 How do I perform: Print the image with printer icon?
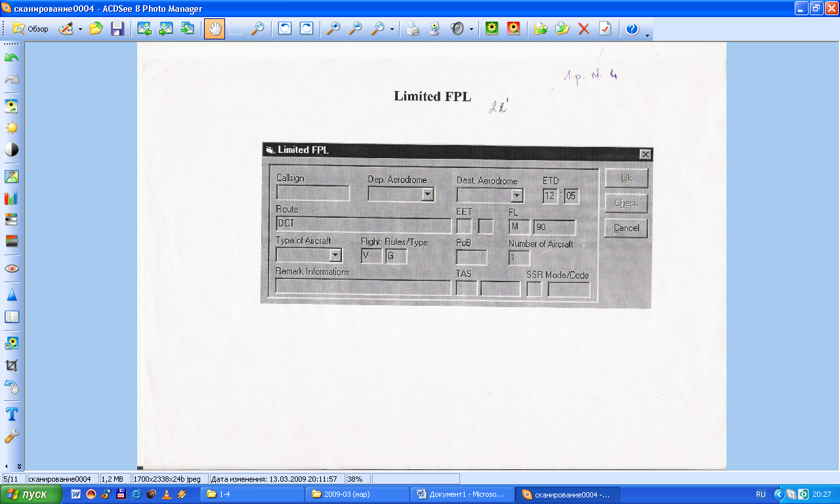pyautogui.click(x=412, y=29)
